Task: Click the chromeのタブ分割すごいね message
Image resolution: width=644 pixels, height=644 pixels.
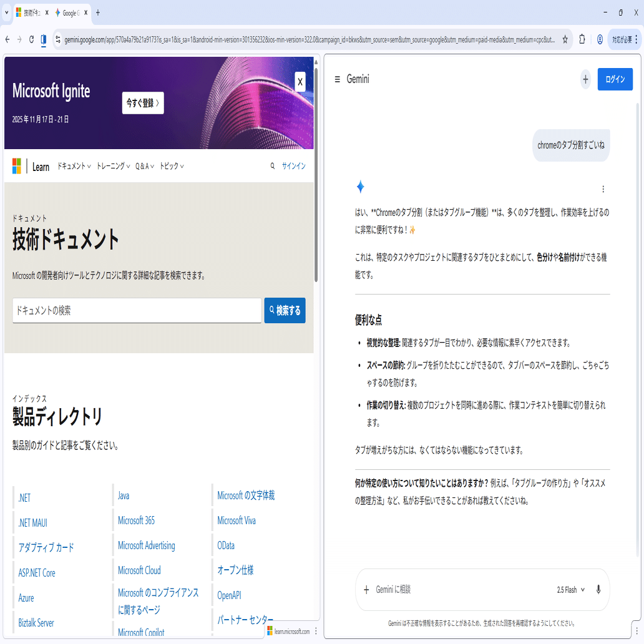Action: click(x=571, y=145)
